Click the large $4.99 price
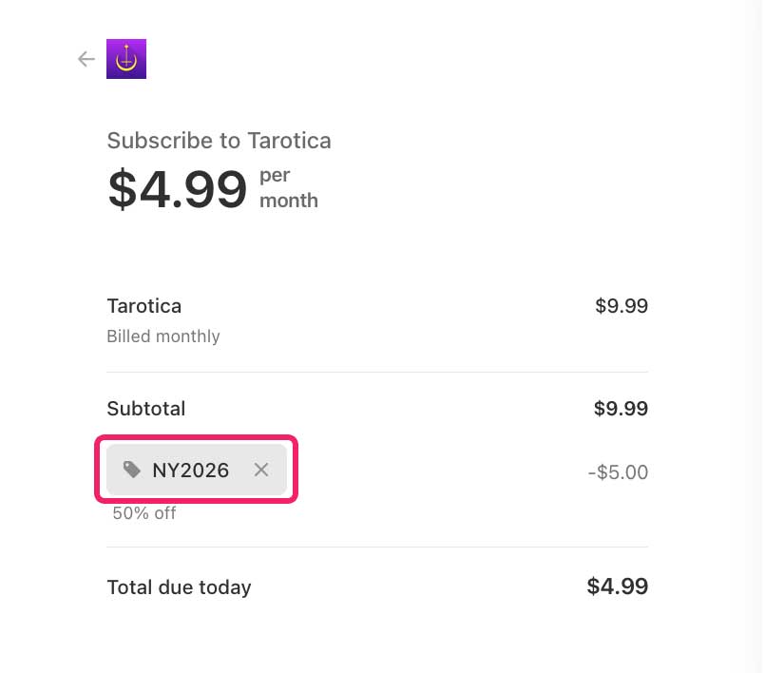 (178, 188)
